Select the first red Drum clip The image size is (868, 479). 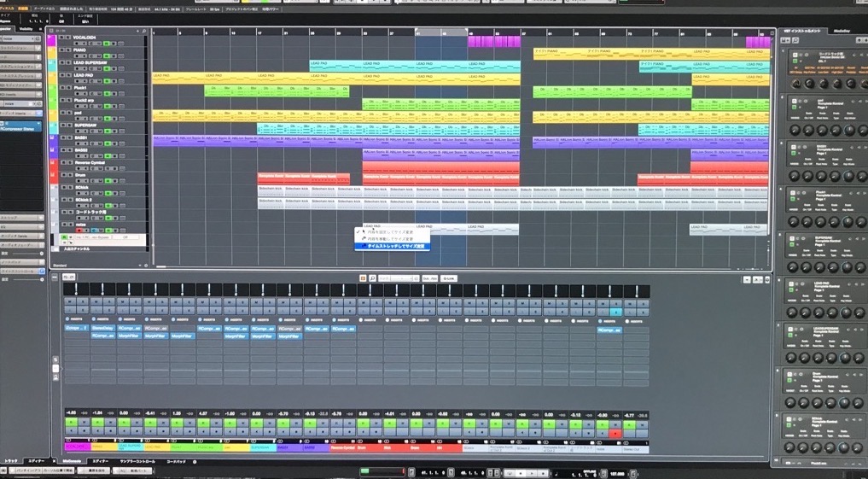click(271, 178)
